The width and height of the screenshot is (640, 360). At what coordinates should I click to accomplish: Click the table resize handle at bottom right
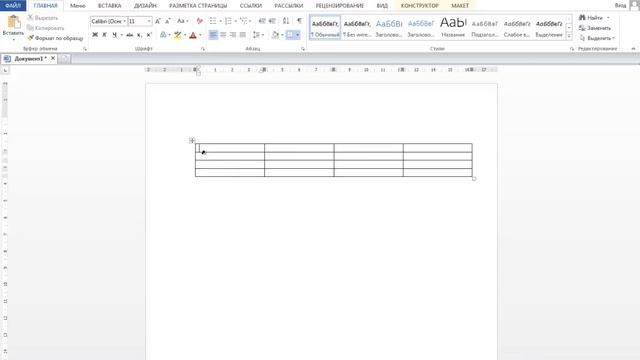point(474,178)
